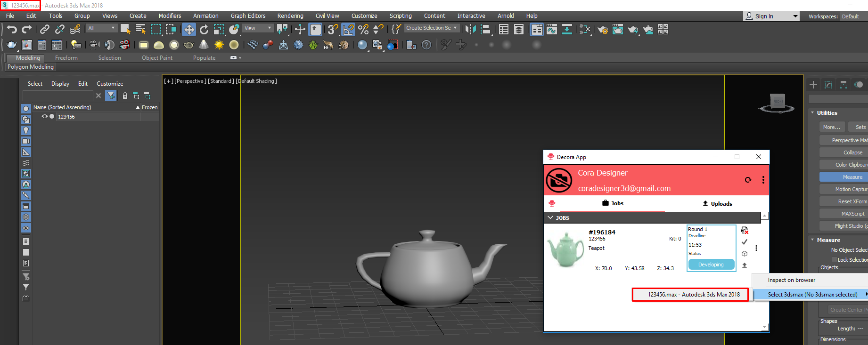The image size is (868, 345).
Task: Toggle the Display Geometry filter in explorer
Action: tap(26, 109)
